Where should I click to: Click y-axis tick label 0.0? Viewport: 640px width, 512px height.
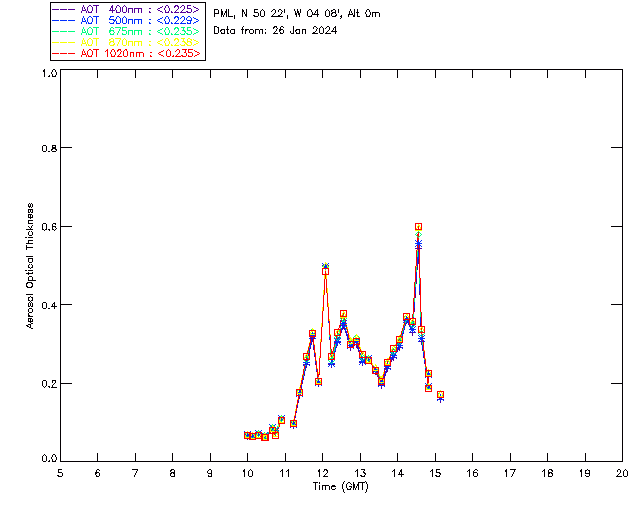pos(49,459)
